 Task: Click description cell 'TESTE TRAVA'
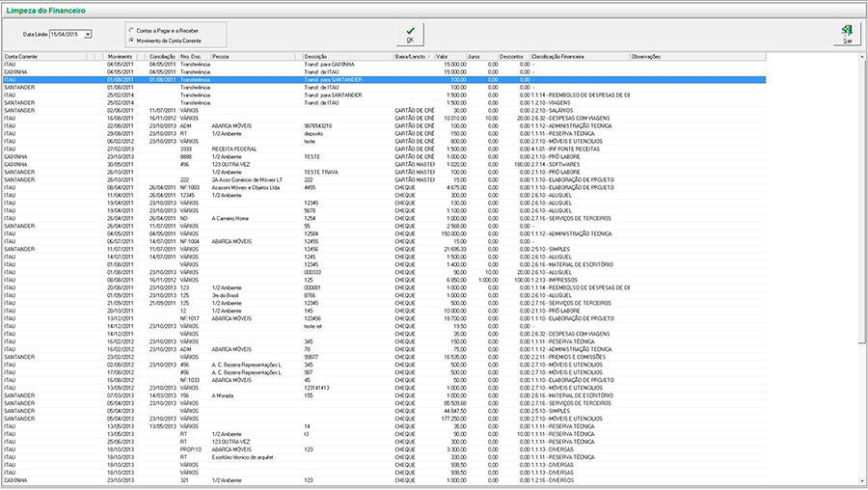321,173
